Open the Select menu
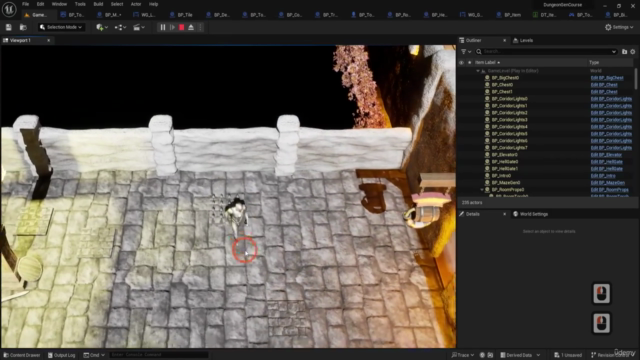The width and height of the screenshot is (640, 360). coord(117,4)
